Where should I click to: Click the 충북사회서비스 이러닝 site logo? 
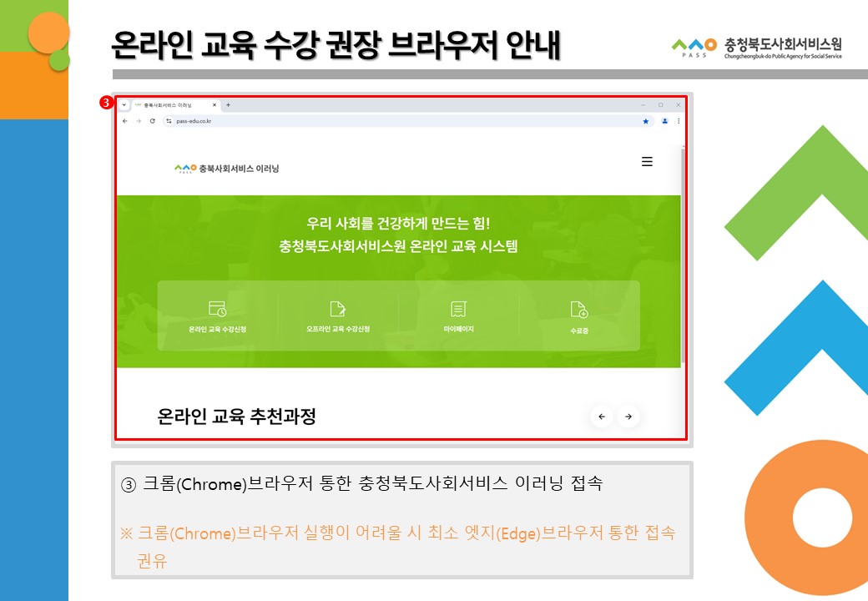click(226, 169)
